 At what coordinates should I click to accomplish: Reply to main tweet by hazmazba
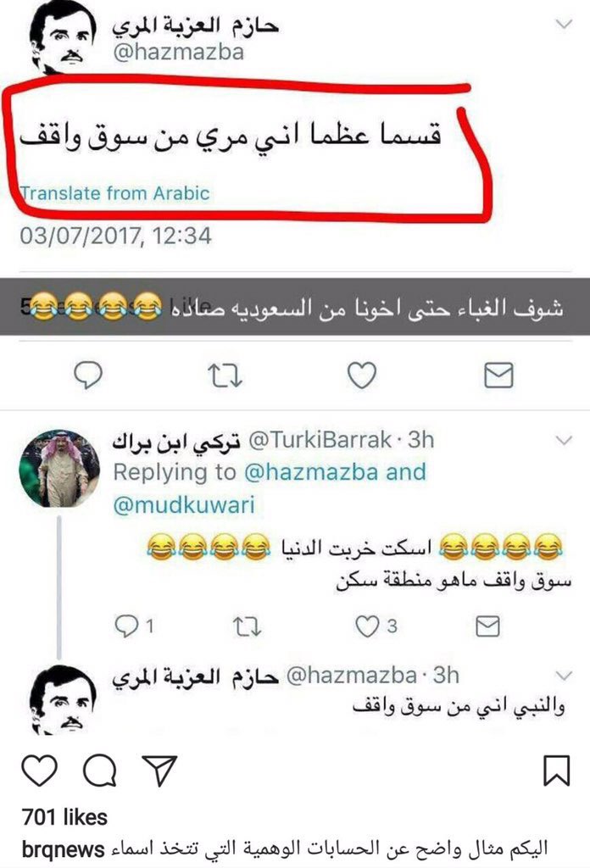[88, 375]
